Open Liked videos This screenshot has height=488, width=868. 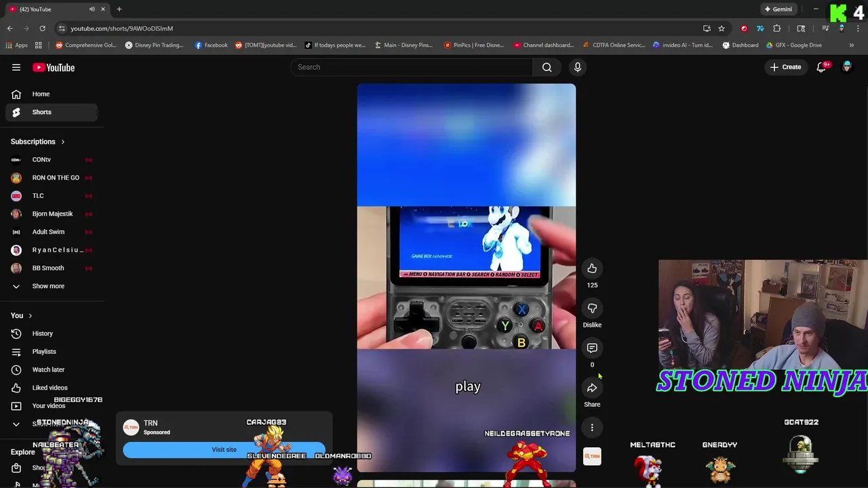pos(51,388)
